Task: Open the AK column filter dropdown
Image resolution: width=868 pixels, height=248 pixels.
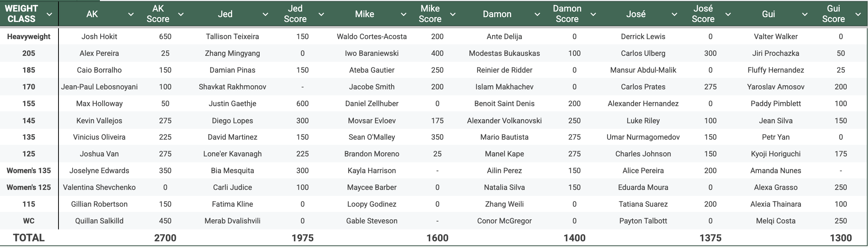Action: coord(131,14)
